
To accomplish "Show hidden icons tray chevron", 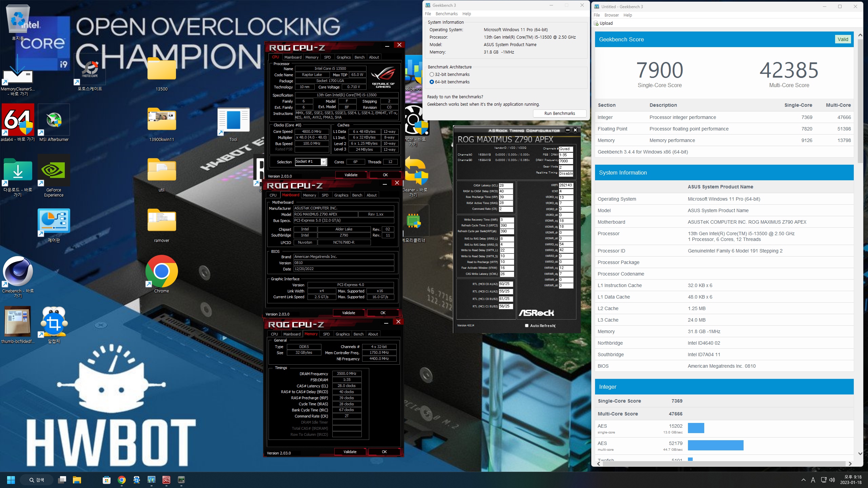I will [x=803, y=480].
